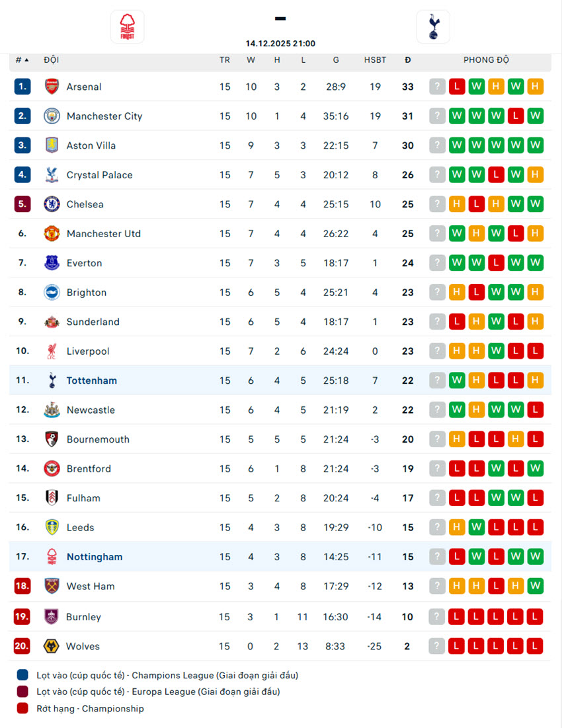
Task: Open the Crystal Palace team link
Action: (x=99, y=175)
